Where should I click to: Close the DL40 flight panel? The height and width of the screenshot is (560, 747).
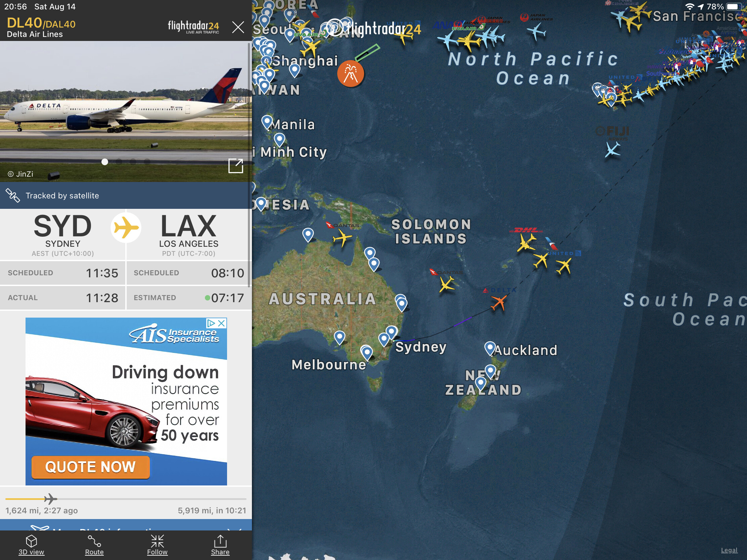tap(238, 27)
